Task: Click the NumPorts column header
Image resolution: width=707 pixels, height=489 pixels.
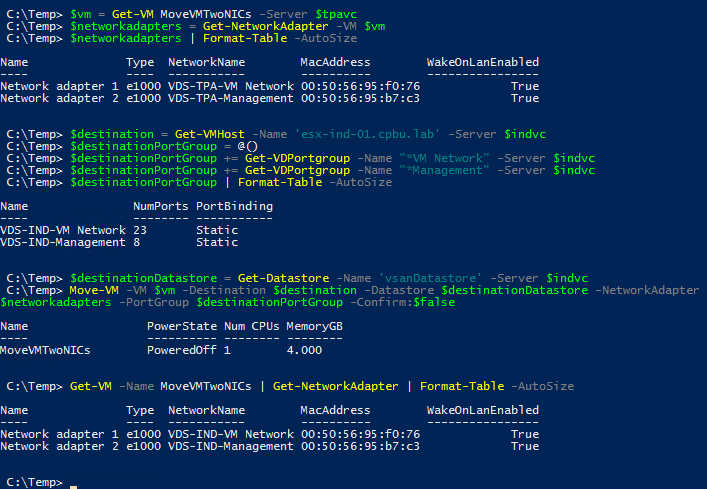Action: pyautogui.click(x=161, y=206)
